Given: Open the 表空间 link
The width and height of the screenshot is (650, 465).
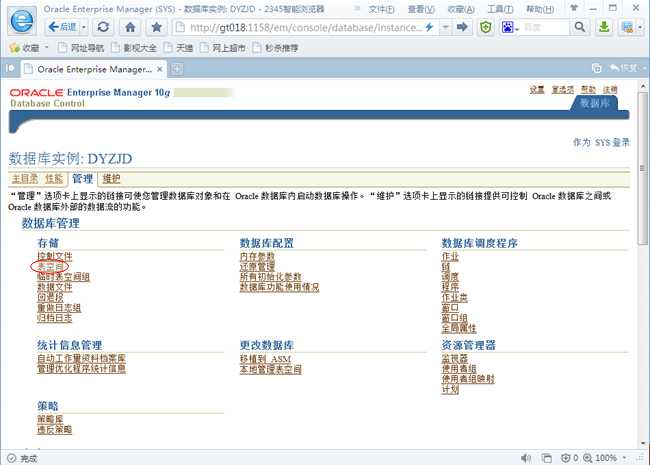Looking at the screenshot, I should pos(50,267).
